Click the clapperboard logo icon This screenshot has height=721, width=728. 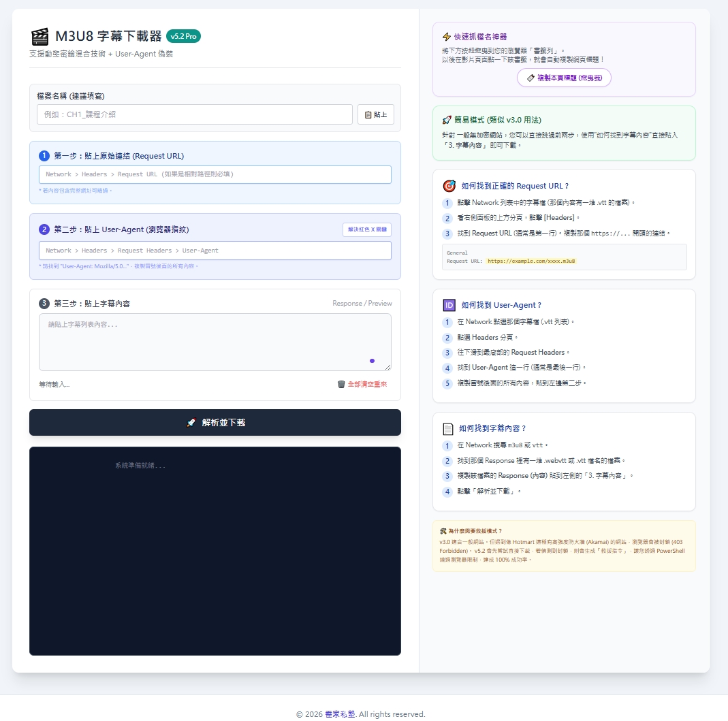pyautogui.click(x=40, y=37)
